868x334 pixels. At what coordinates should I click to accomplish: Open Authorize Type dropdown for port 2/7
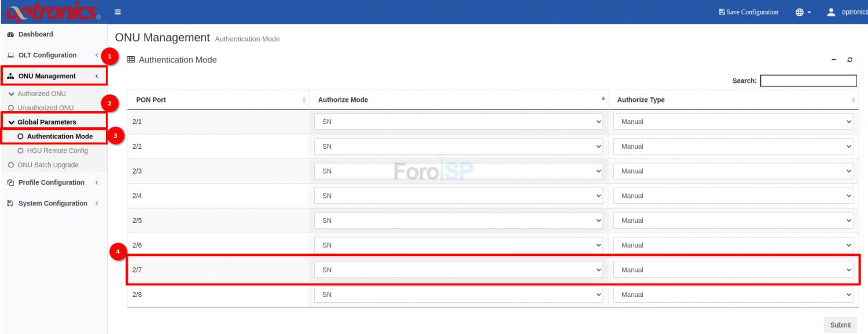click(733, 270)
